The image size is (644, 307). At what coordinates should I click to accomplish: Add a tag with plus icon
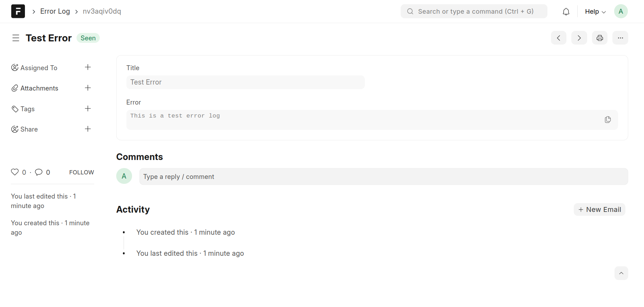click(x=88, y=109)
